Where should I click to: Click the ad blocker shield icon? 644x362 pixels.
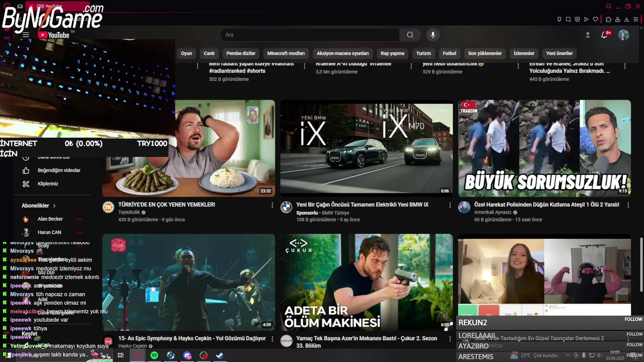[577, 19]
